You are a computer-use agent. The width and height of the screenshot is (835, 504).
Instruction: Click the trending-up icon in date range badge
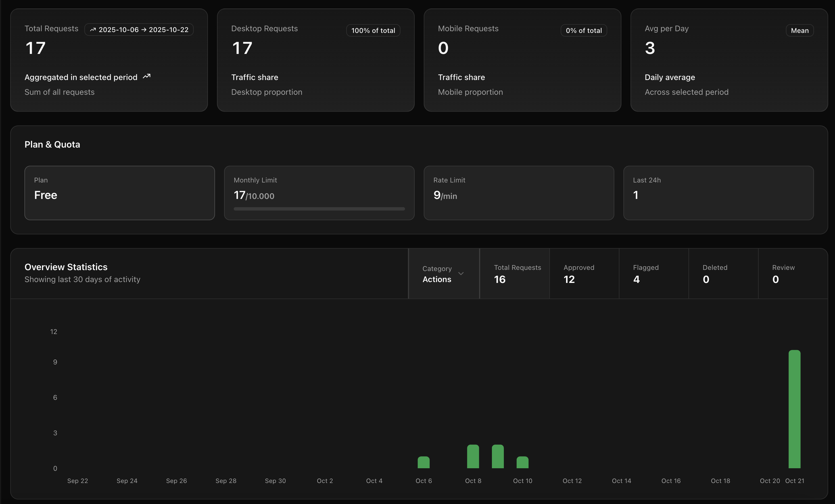93,30
